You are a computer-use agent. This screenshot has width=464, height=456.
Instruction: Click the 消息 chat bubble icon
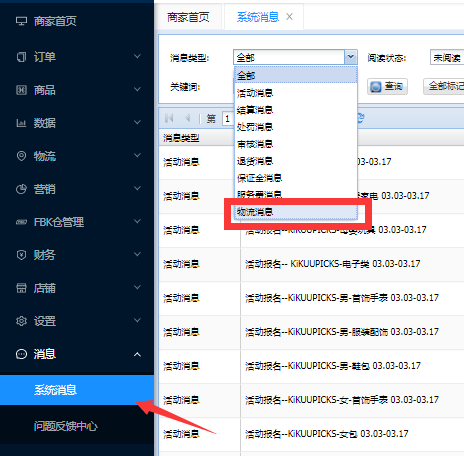21,354
